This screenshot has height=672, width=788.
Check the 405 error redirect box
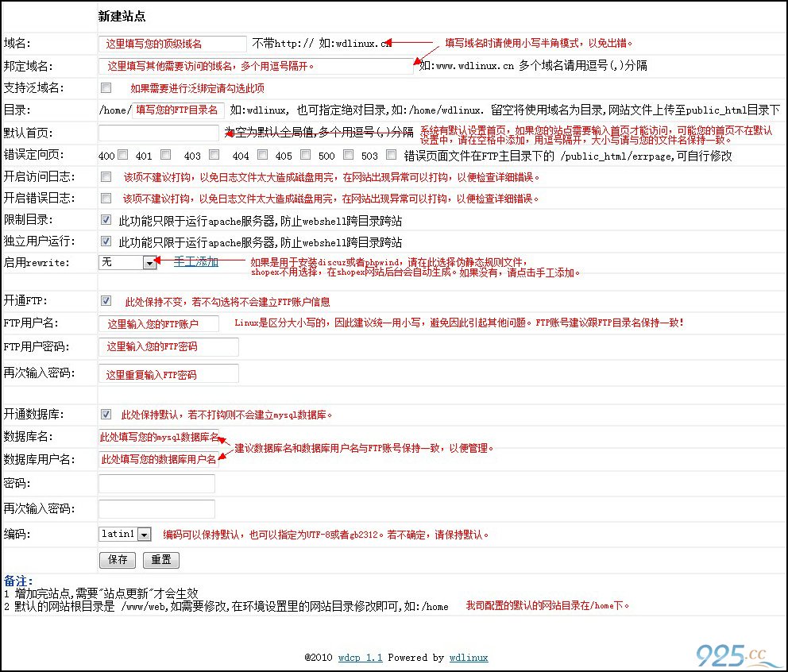305,155
